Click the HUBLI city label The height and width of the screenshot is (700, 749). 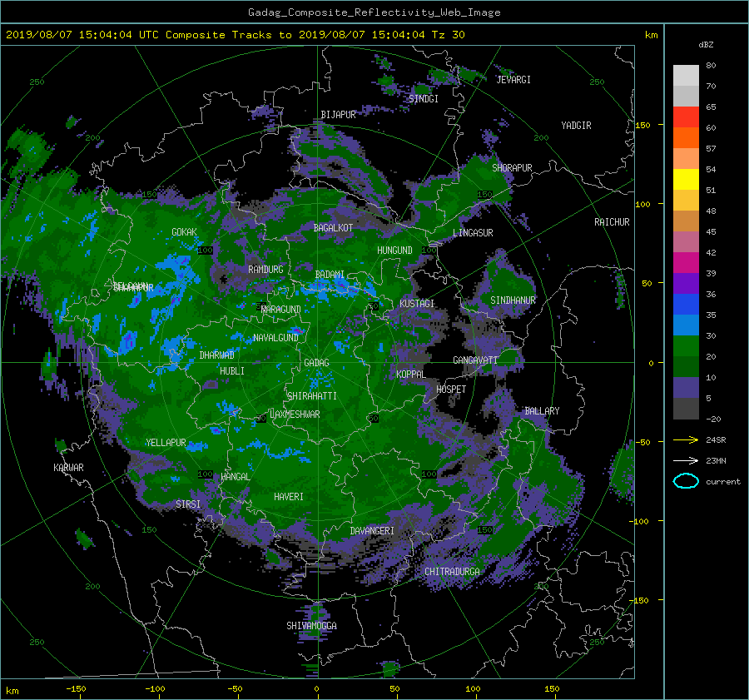point(232,371)
